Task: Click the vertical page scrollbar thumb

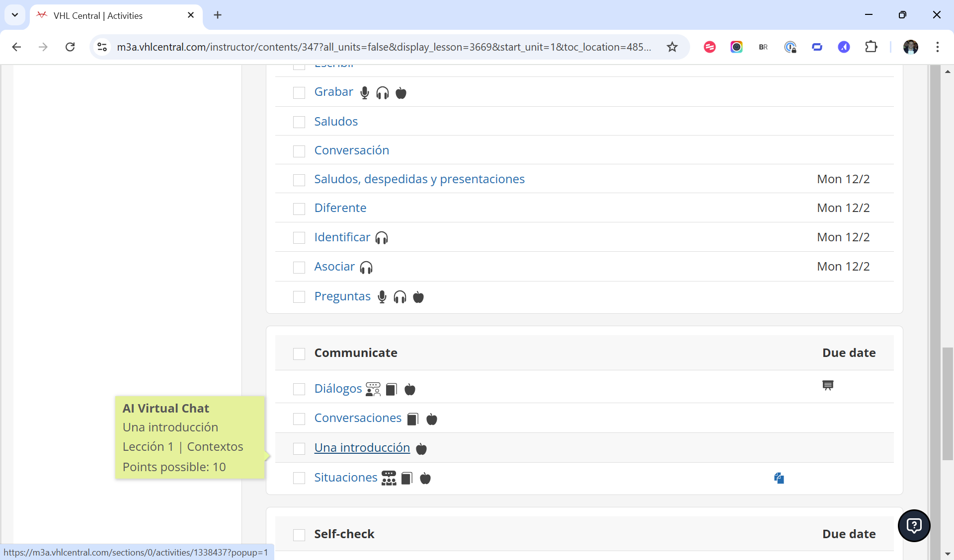Action: coord(948,403)
